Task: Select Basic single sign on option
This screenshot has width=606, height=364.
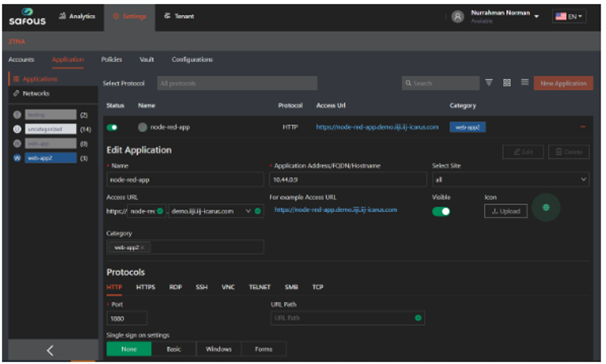Action: pos(174,349)
